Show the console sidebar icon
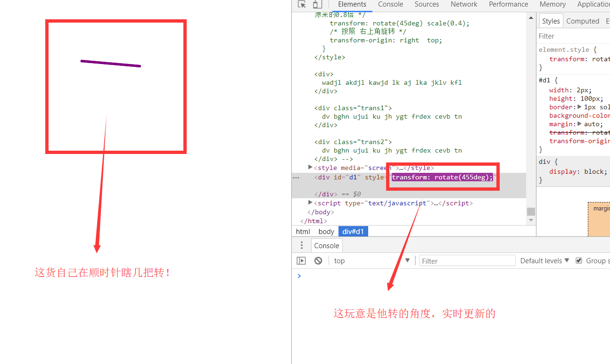Screen dimensions: 610x364 pos(301,260)
